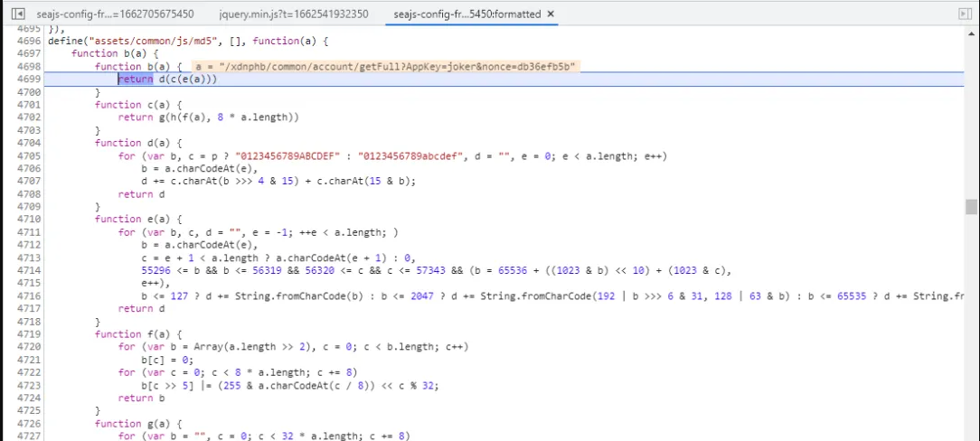Click 'c = e + 1 < a.length' expression
The image size is (980, 441).
pos(200,258)
